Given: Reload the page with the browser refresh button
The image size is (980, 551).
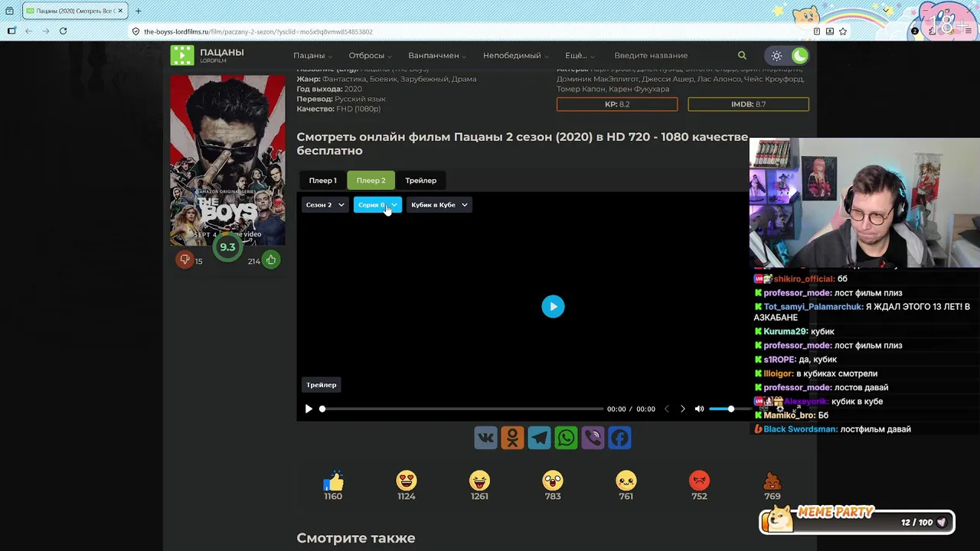Looking at the screenshot, I should 63,31.
